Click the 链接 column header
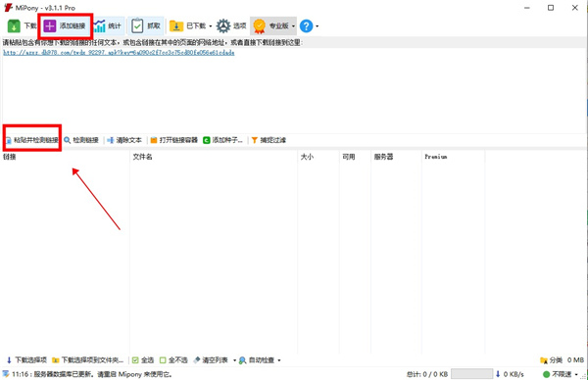 pyautogui.click(x=66, y=157)
